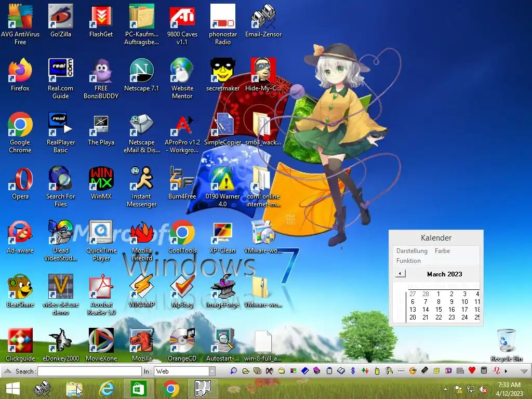Open the AVG AntiVirus Free desktop shortcut
The image size is (532, 399).
coord(20,24)
